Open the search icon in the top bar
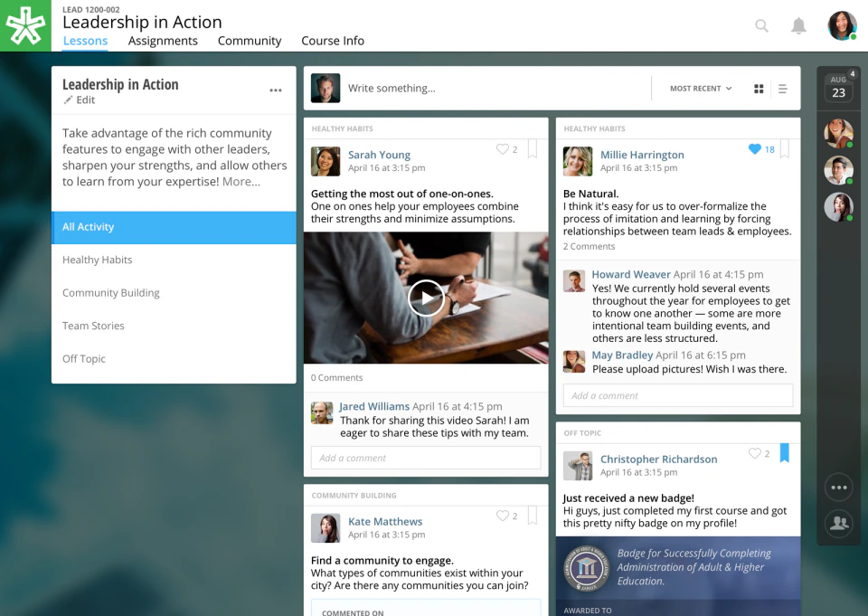 tap(761, 26)
